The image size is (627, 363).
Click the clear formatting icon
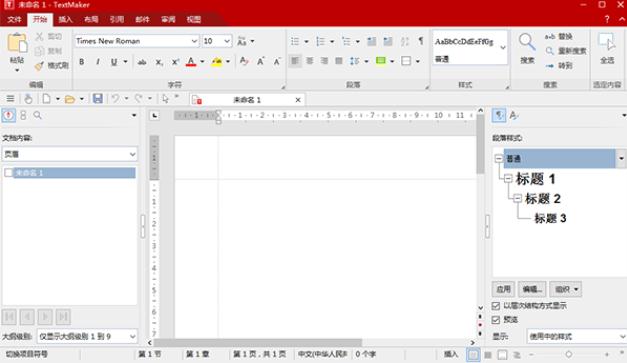click(x=244, y=61)
